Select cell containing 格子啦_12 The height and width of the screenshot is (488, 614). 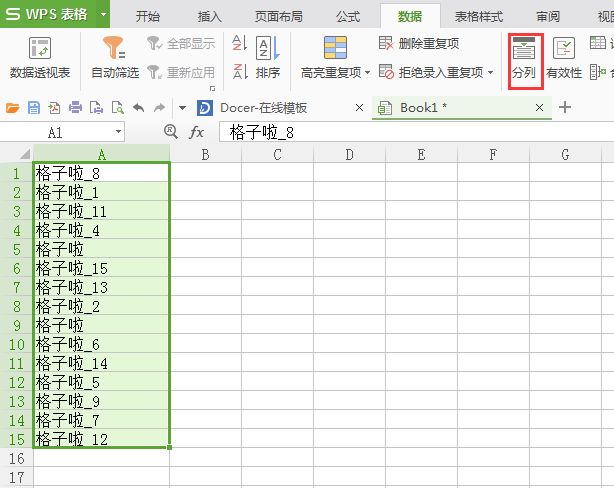[x=101, y=439]
